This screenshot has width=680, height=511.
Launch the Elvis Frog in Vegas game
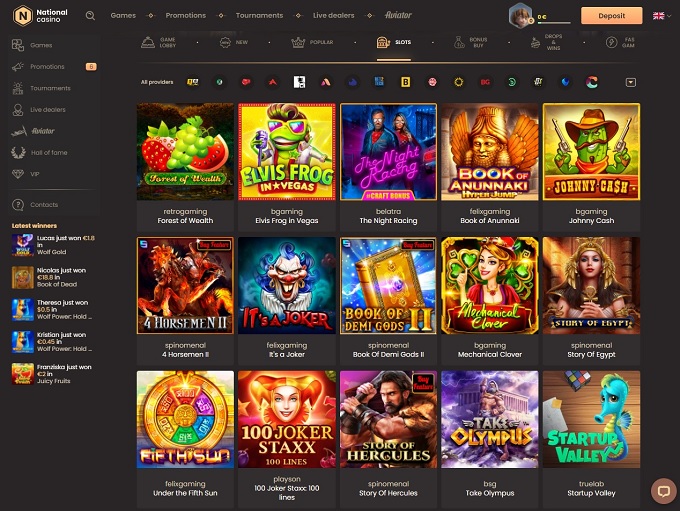[x=287, y=152]
